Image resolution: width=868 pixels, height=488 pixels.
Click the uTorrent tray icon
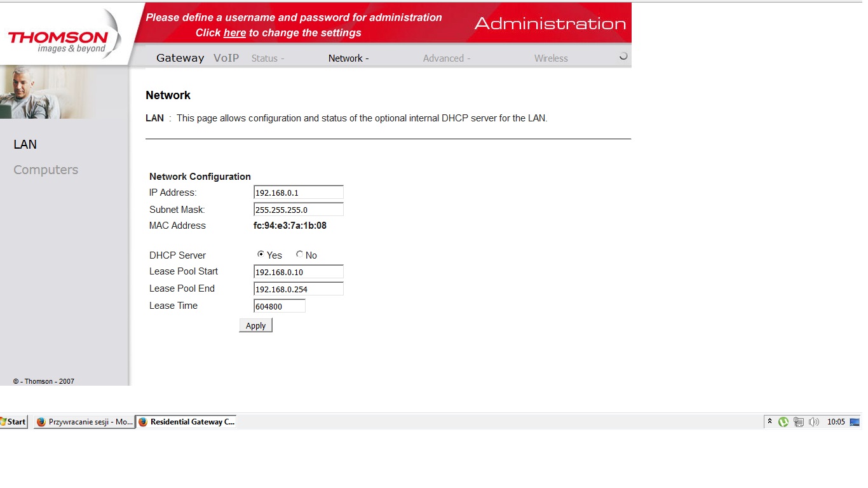(x=783, y=422)
